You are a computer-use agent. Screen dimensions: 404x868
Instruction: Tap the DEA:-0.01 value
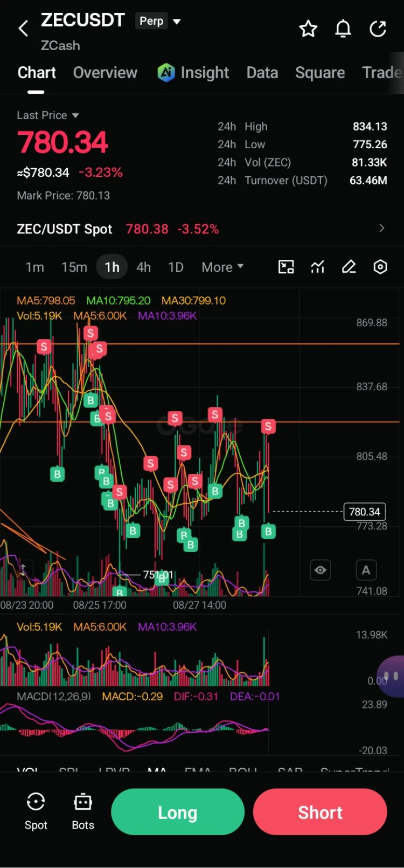255,697
